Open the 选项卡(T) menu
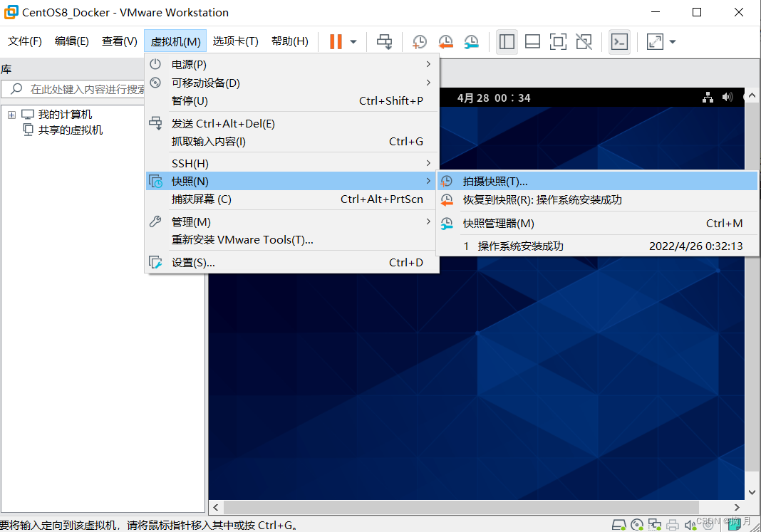 (x=235, y=41)
